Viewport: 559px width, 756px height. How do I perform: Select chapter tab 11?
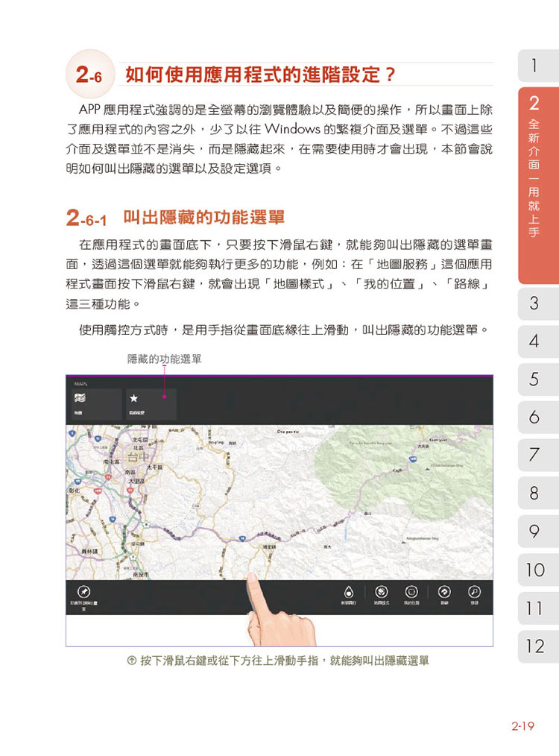tap(538, 608)
